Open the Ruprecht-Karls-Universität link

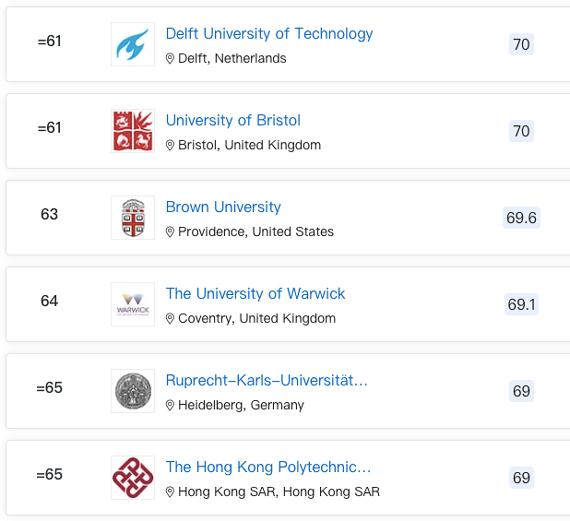(x=266, y=380)
